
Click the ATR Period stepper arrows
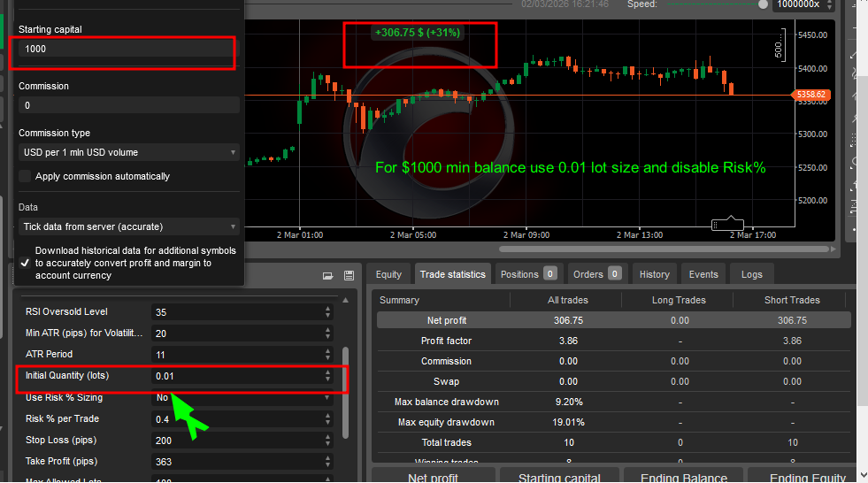[327, 354]
